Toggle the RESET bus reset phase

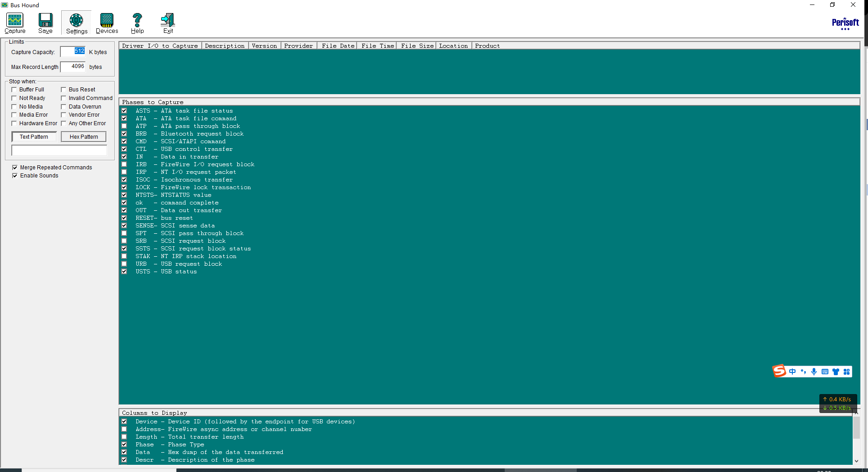point(124,218)
